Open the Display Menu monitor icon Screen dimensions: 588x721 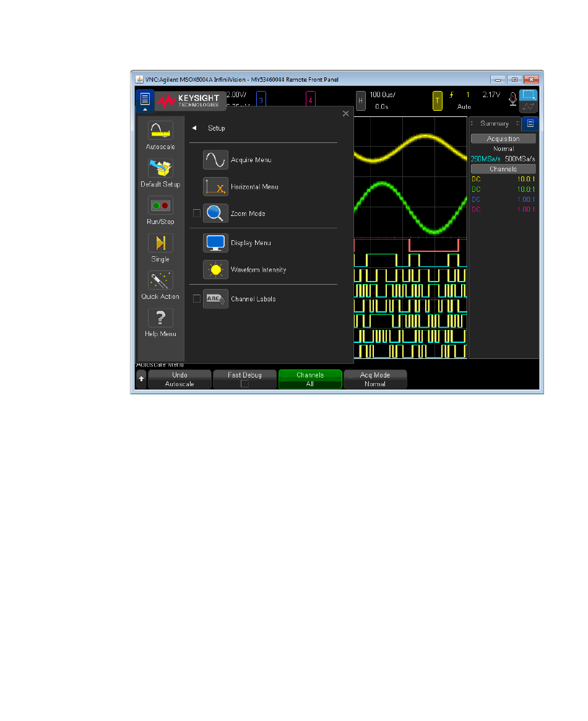(x=215, y=243)
